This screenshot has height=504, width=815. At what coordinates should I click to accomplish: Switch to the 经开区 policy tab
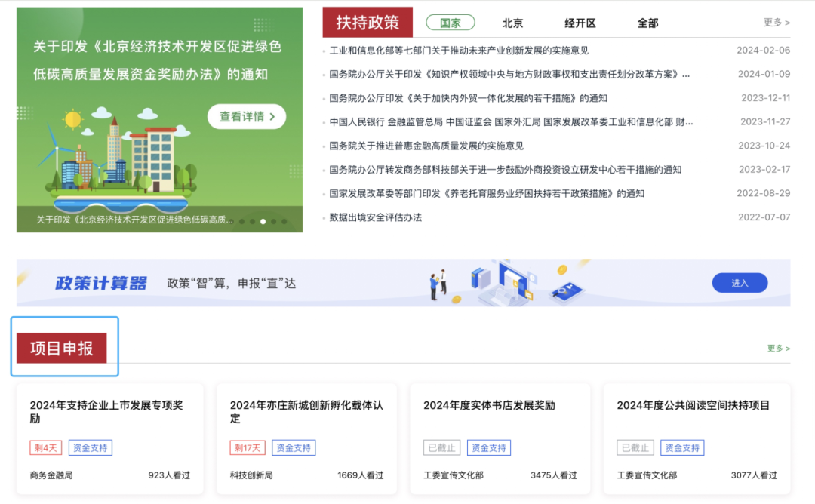[x=582, y=23]
